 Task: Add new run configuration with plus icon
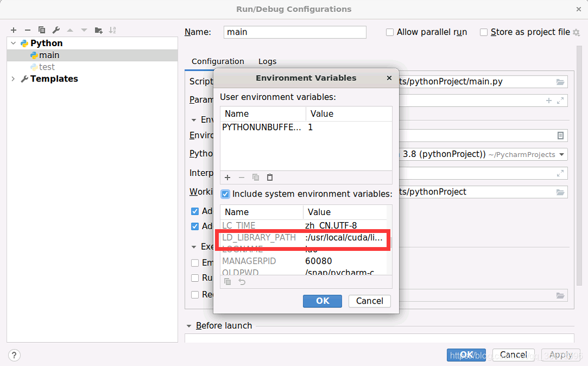coord(14,30)
